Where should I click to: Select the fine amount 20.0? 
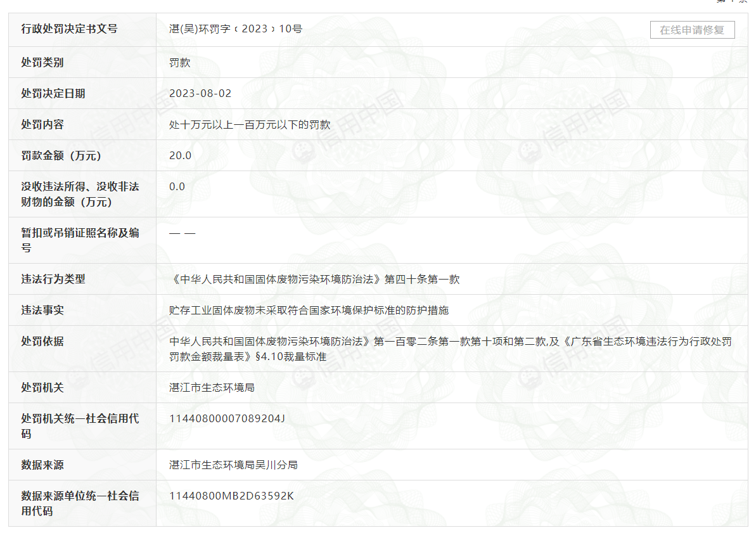click(181, 155)
